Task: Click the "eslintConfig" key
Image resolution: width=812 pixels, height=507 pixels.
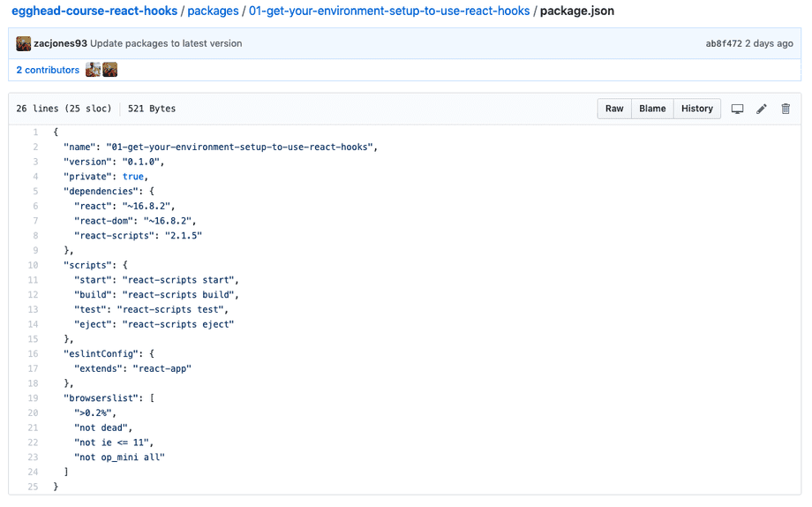Action: point(101,354)
